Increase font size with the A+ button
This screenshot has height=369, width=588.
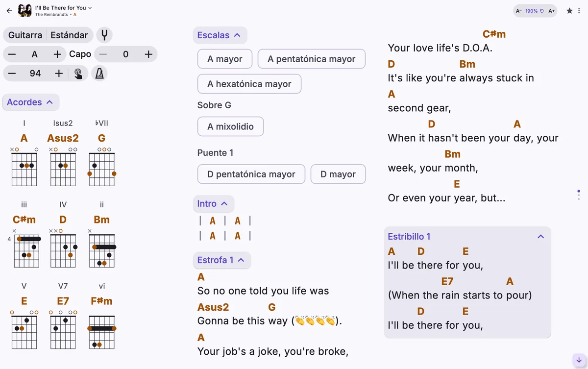point(551,11)
